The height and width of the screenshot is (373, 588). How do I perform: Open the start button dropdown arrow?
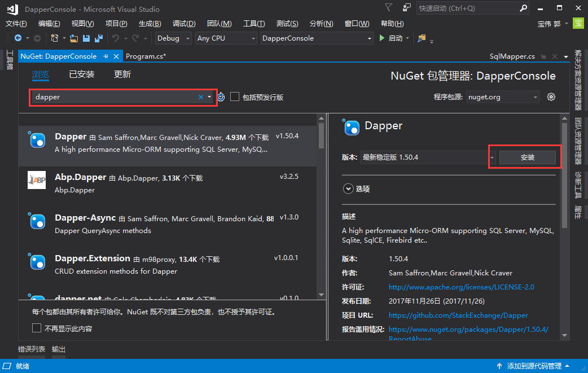pos(407,38)
